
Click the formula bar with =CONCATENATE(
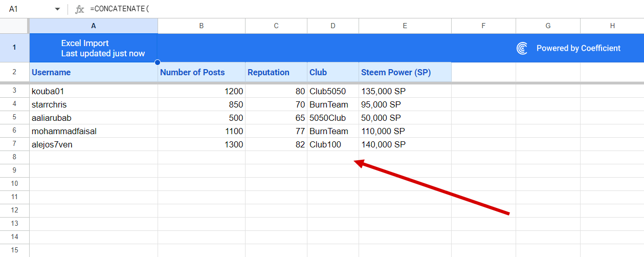366,9
